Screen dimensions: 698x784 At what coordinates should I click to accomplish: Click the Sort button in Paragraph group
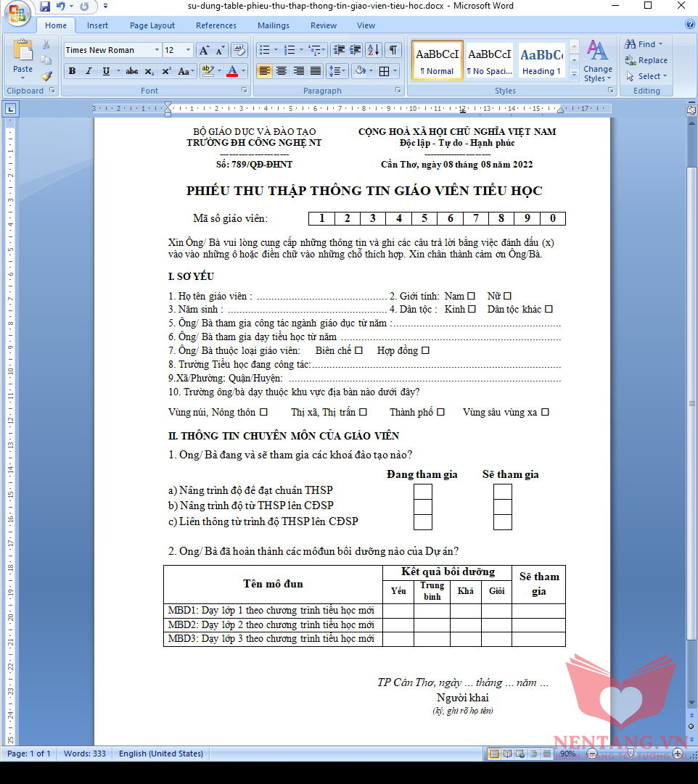point(374,50)
